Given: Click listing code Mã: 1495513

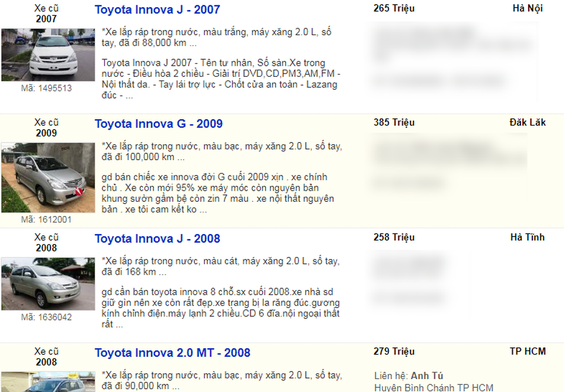Looking at the screenshot, I should pos(46,88).
